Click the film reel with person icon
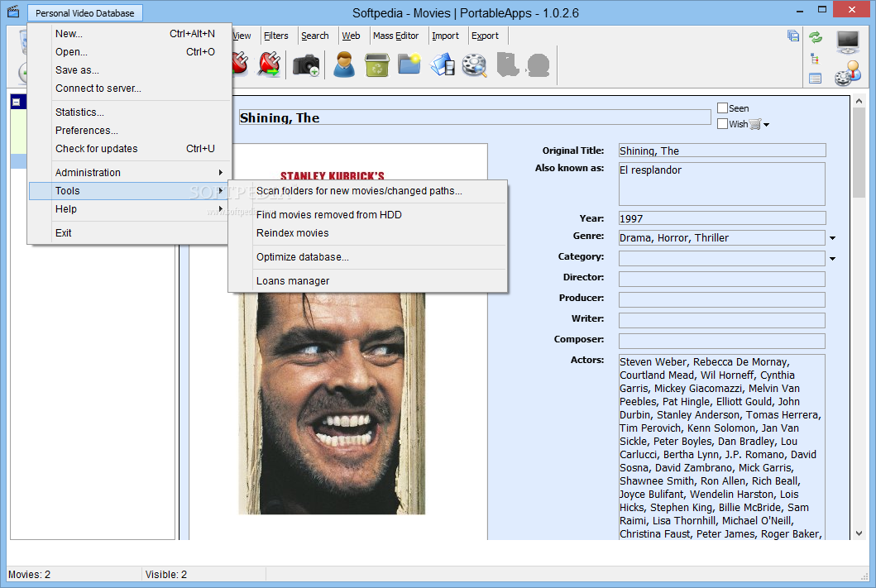The width and height of the screenshot is (876, 588). [848, 74]
